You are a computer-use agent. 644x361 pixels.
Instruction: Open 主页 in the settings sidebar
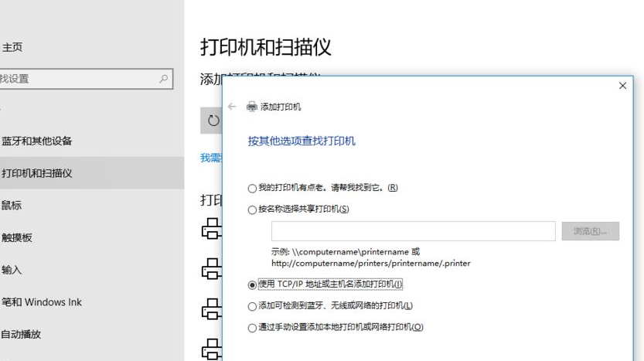coord(12,47)
